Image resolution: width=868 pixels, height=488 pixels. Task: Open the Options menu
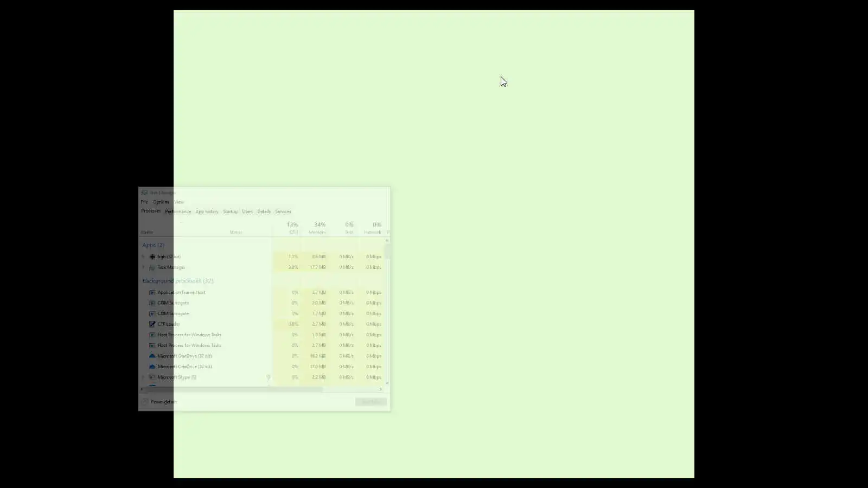161,202
